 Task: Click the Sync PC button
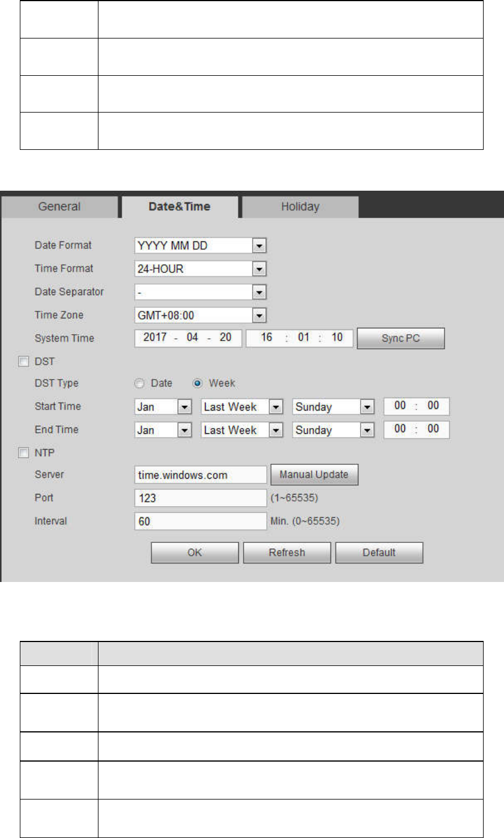(x=401, y=339)
